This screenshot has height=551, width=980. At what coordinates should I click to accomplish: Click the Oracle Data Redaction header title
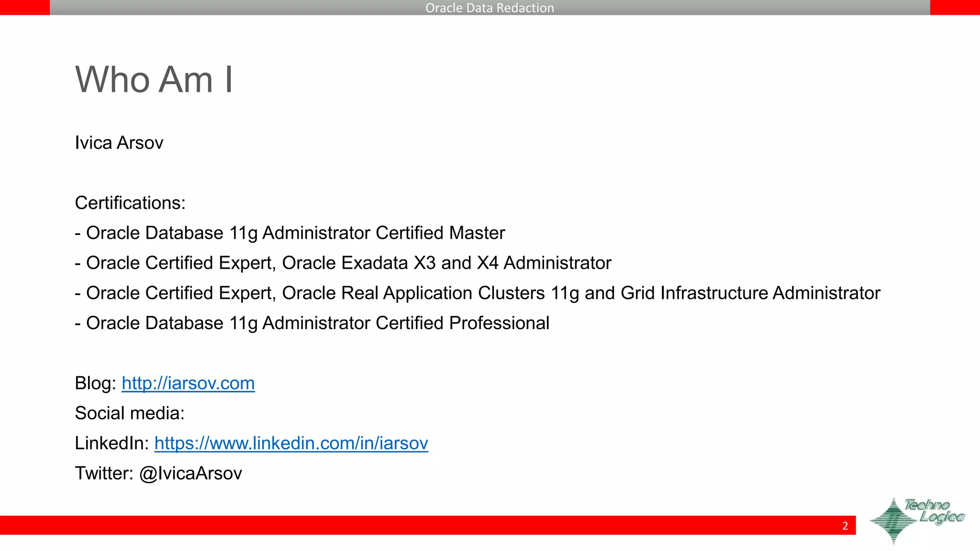tap(490, 8)
